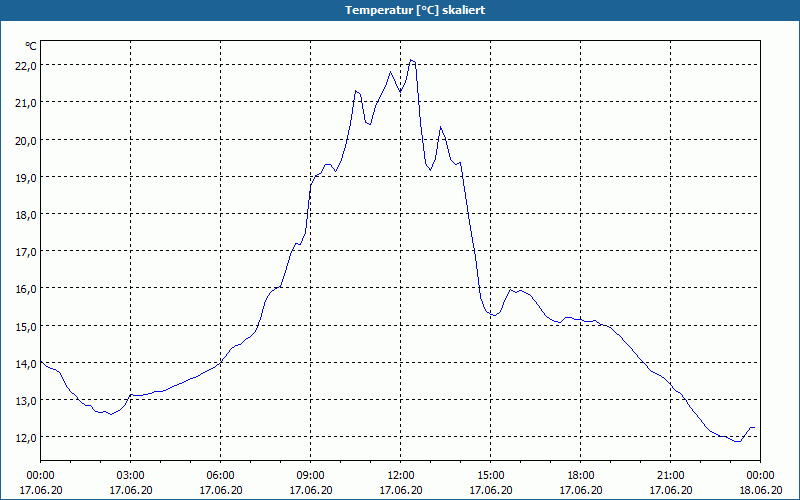Click the 14,0 y-axis label
Image resolution: width=800 pixels, height=500 pixels.
(26, 364)
